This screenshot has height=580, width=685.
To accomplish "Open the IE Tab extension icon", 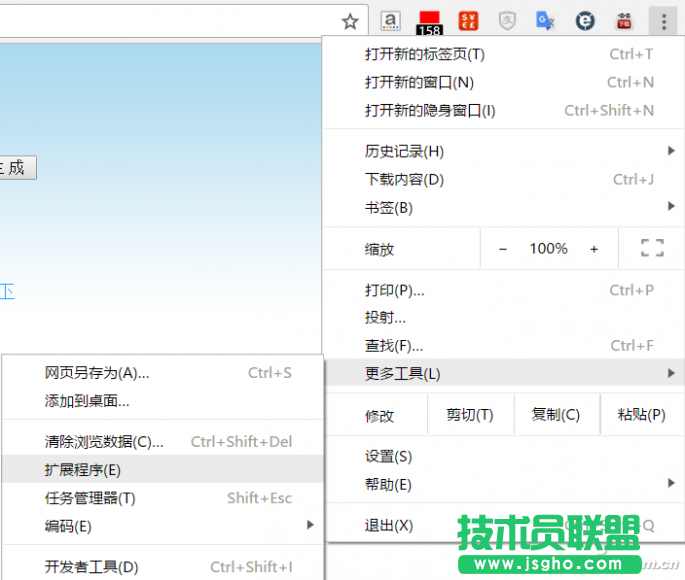I will 585,21.
